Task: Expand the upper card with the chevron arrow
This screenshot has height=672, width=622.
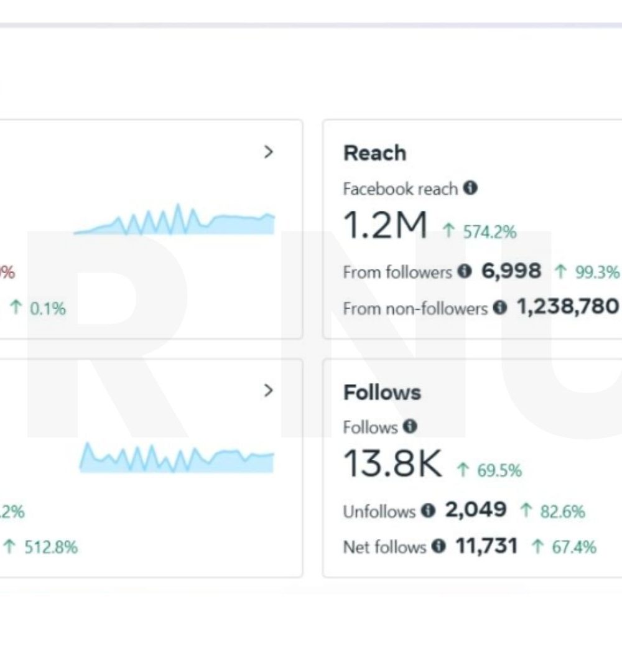Action: (x=269, y=152)
